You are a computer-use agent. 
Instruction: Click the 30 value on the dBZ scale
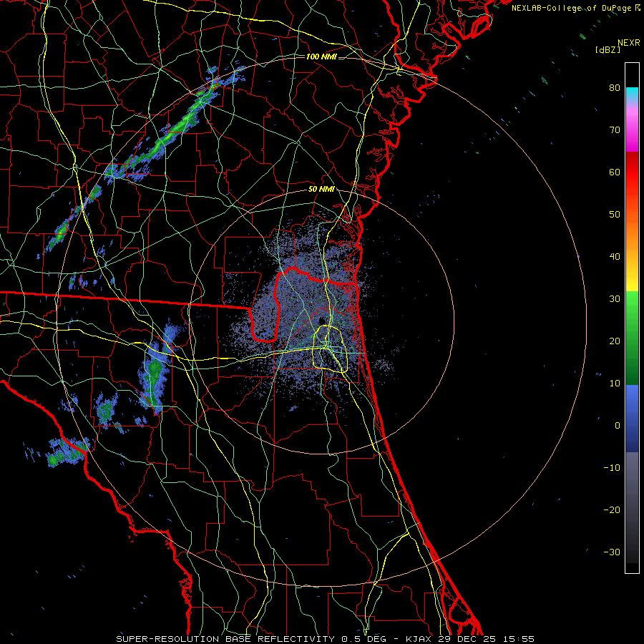(x=615, y=298)
